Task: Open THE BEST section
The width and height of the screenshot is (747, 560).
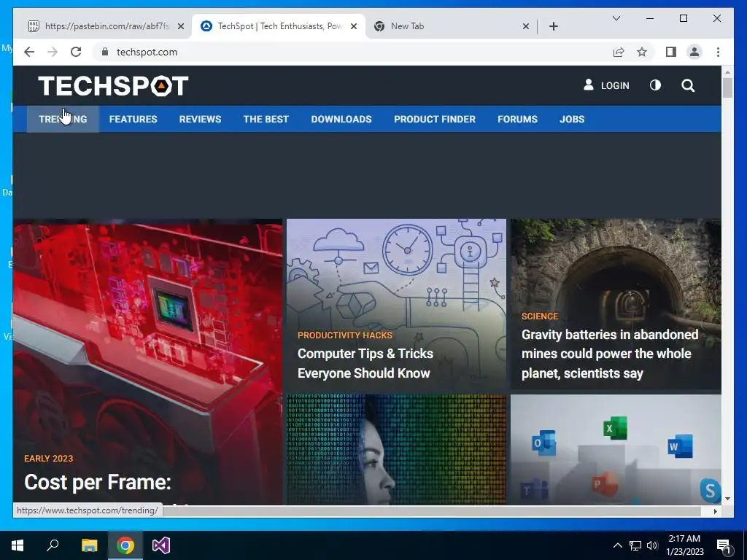Action: tap(266, 119)
